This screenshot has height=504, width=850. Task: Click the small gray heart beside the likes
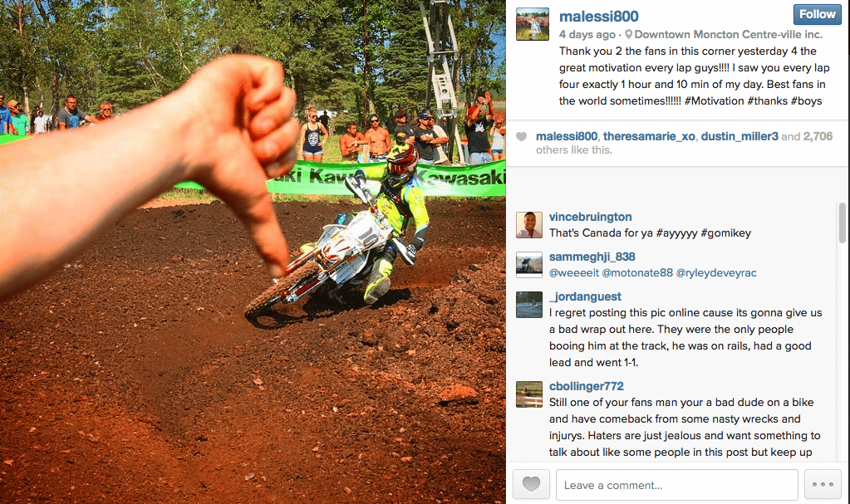[521, 136]
